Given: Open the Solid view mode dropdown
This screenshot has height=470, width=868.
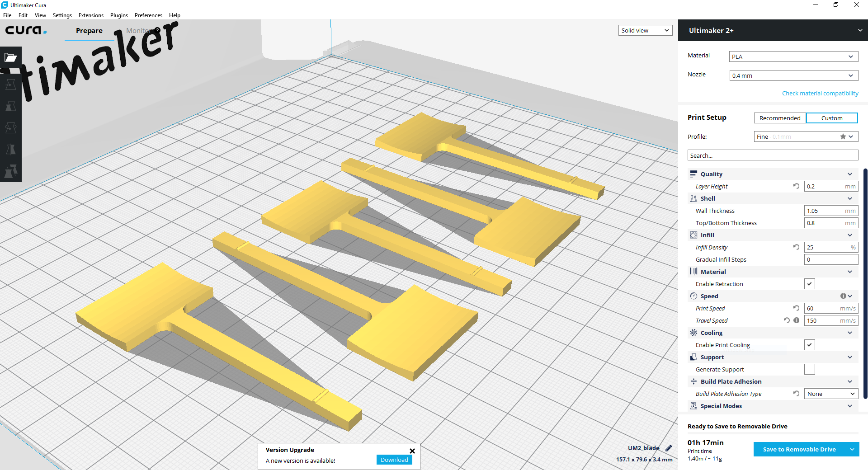Looking at the screenshot, I should 645,30.
